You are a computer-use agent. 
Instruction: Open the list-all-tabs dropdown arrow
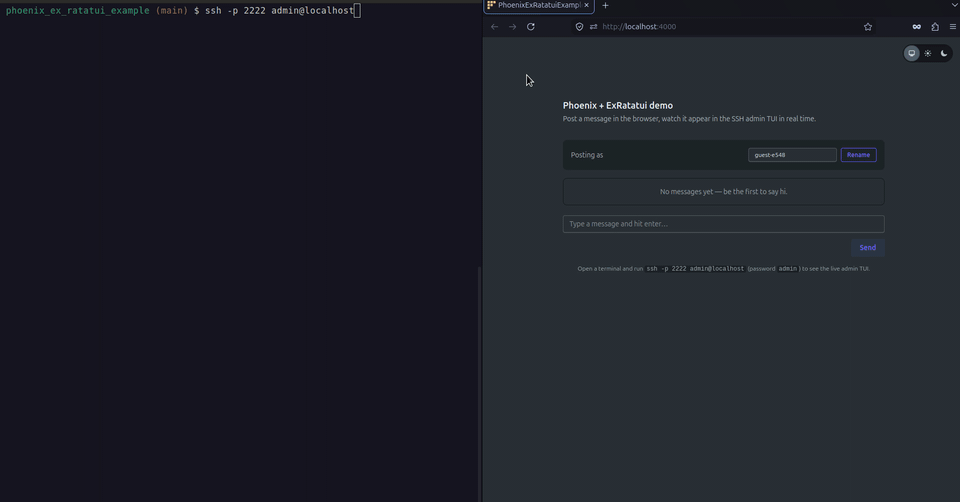954,5
